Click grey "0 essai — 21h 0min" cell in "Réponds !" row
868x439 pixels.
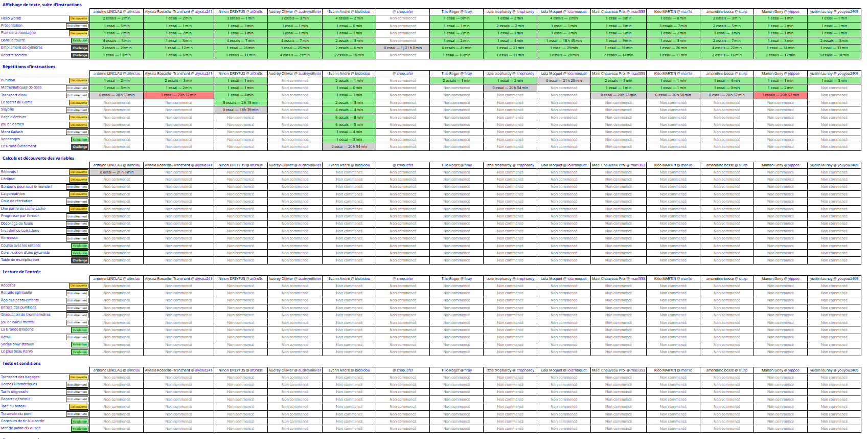point(117,172)
